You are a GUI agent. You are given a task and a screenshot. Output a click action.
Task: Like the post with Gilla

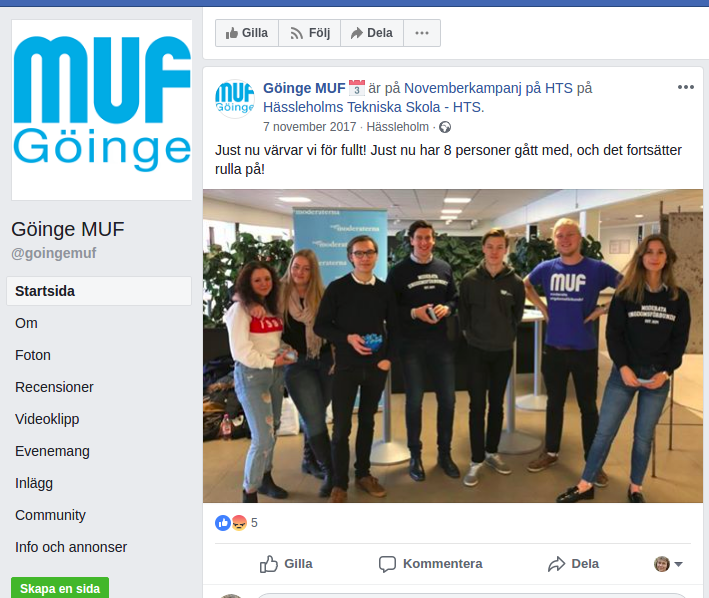tap(286, 564)
